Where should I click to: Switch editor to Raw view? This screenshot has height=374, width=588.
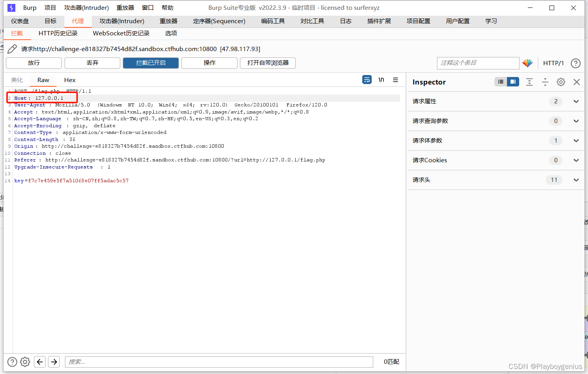[43, 80]
